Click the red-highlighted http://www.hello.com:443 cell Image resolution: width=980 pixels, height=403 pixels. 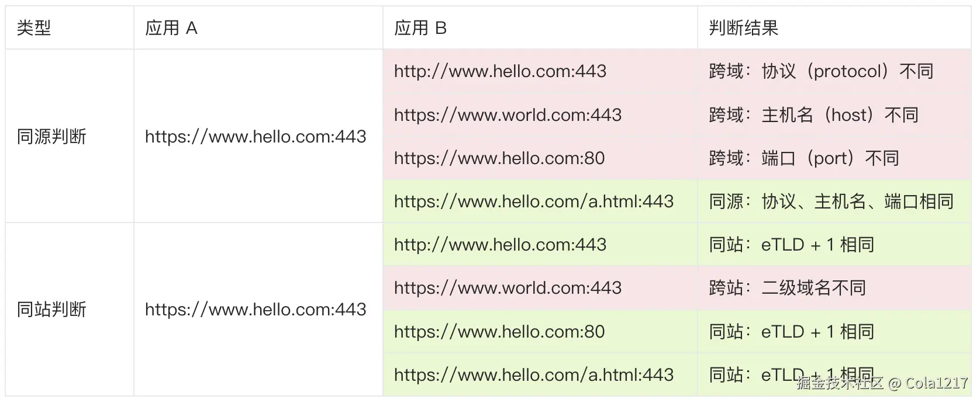500,71
